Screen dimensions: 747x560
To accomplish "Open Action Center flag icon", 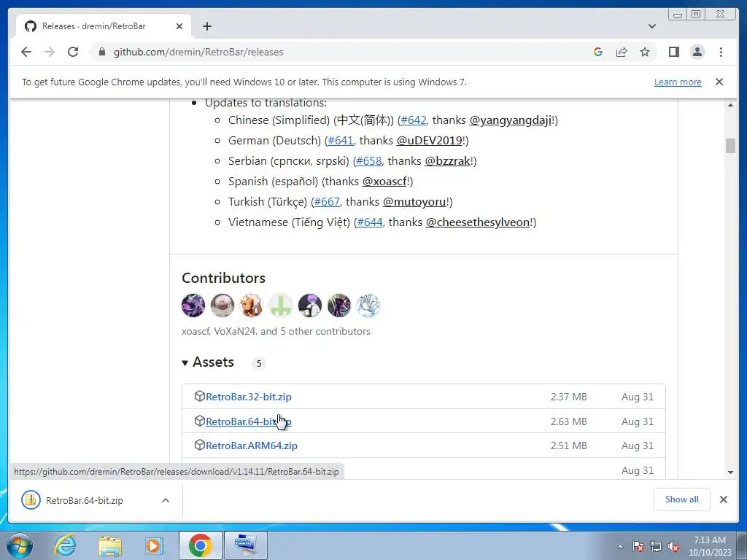I will coord(638,546).
